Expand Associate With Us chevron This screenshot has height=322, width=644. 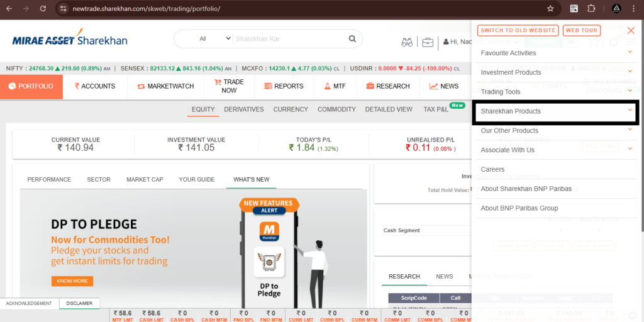tap(630, 148)
